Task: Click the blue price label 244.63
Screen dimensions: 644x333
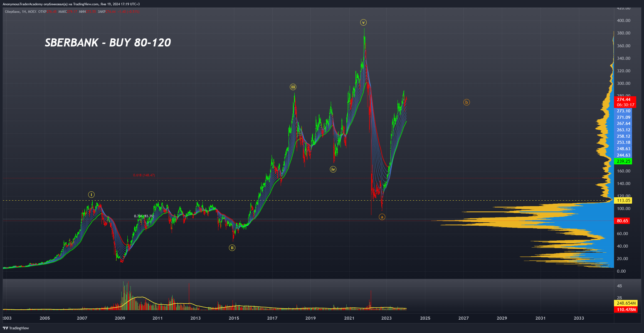Action: 623,155
